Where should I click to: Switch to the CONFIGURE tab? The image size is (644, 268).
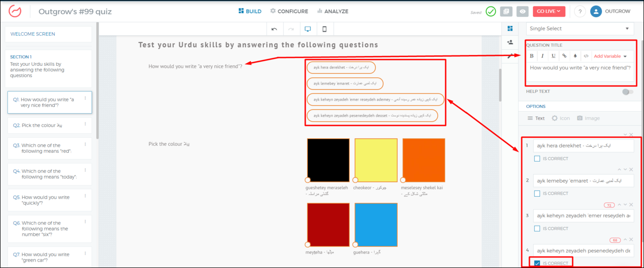[x=289, y=11]
